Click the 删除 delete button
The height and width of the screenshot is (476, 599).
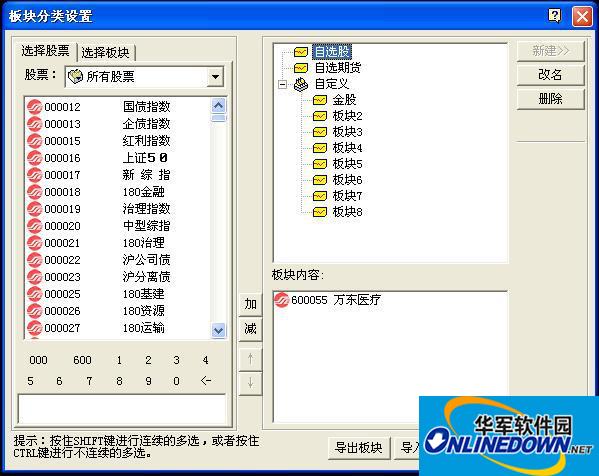click(550, 99)
